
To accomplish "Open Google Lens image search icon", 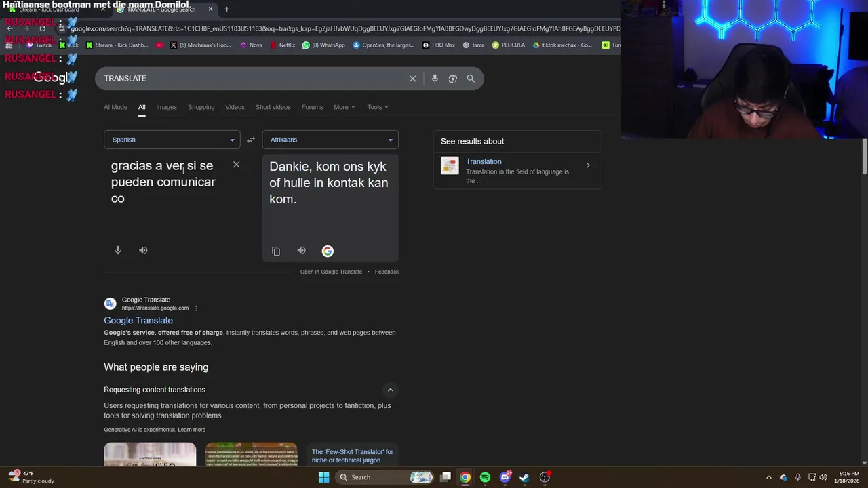I will coord(453,79).
